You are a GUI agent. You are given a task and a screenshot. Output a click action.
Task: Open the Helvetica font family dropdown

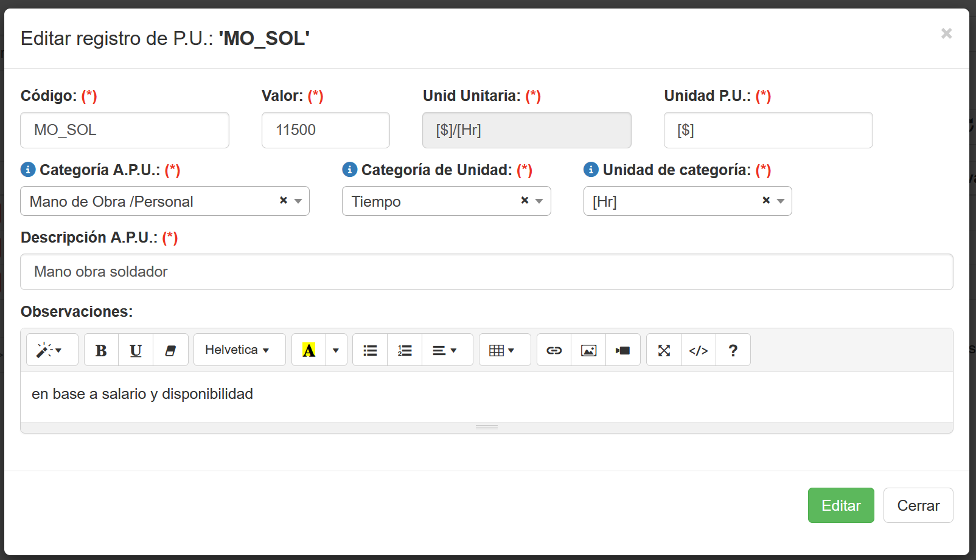coord(239,350)
